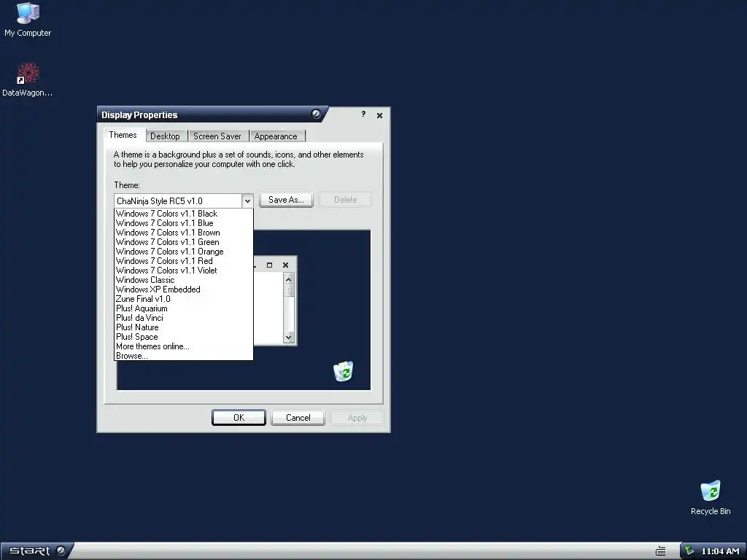
Task: Choose the Windows XP Embedded theme
Action: (x=183, y=289)
